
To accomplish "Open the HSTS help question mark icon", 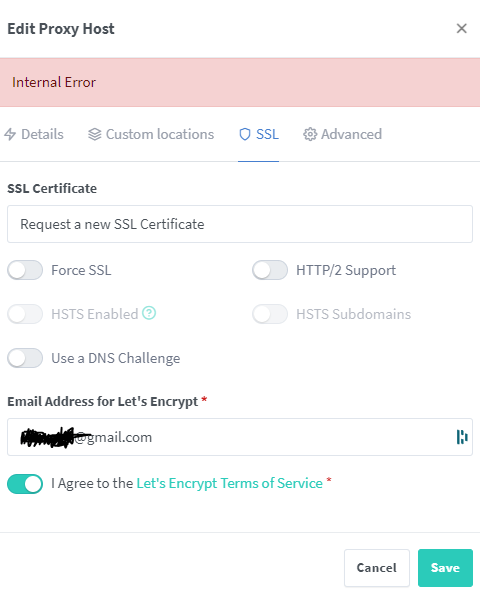I will 149,313.
